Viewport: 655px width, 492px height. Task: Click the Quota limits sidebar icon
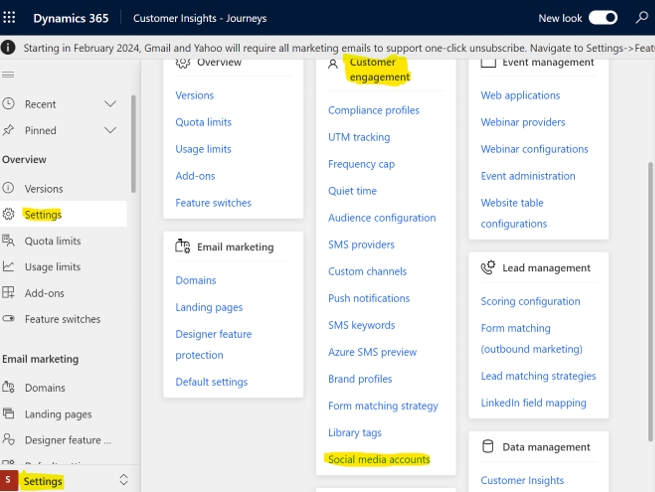(8, 241)
